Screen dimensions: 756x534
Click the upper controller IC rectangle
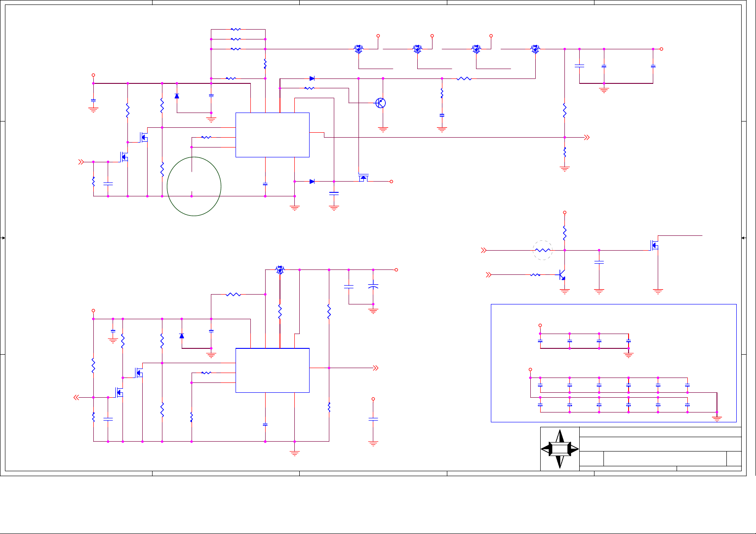272,135
